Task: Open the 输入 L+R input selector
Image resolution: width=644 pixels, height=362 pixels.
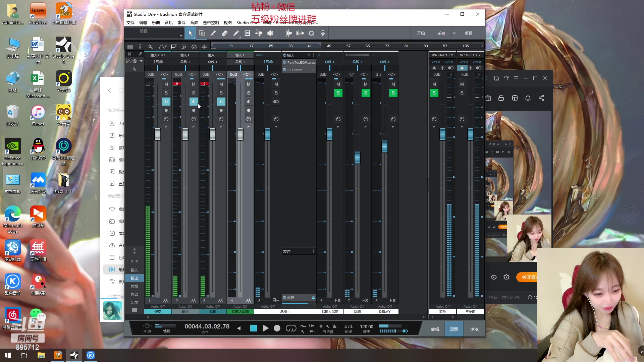Action: pyautogui.click(x=158, y=55)
